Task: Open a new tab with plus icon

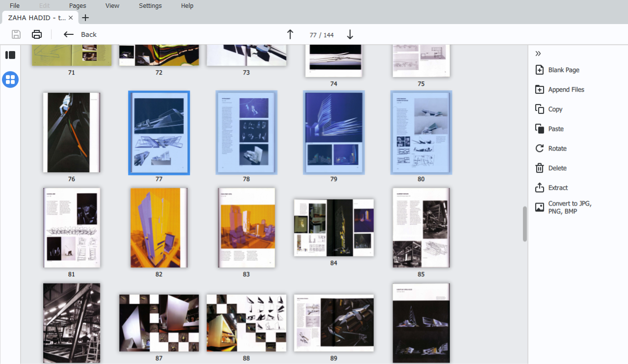Action: point(85,18)
